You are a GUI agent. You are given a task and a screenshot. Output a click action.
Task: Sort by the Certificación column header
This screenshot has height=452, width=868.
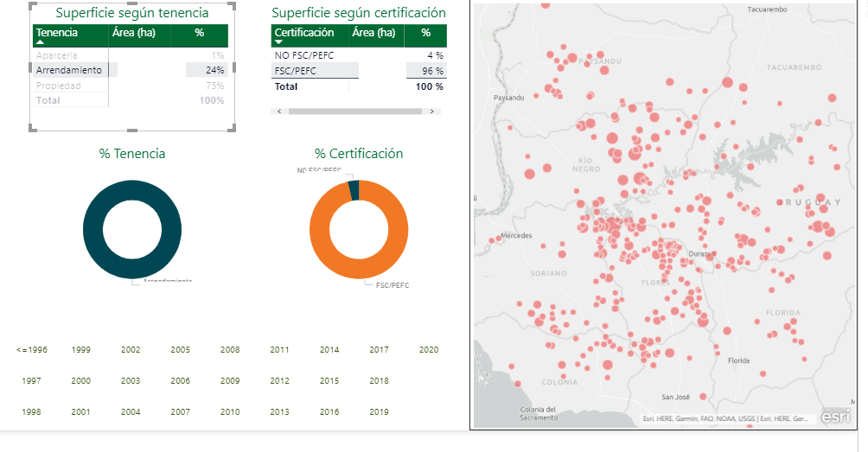[x=304, y=33]
